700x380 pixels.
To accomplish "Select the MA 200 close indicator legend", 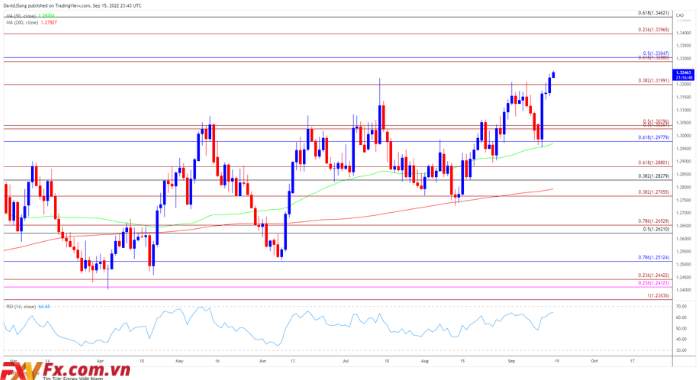I will pyautogui.click(x=31, y=21).
